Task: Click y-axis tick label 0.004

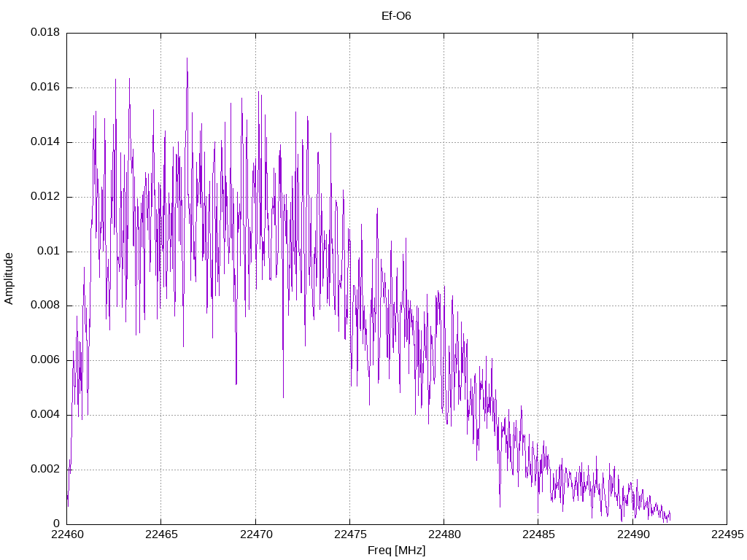Action: 45,415
